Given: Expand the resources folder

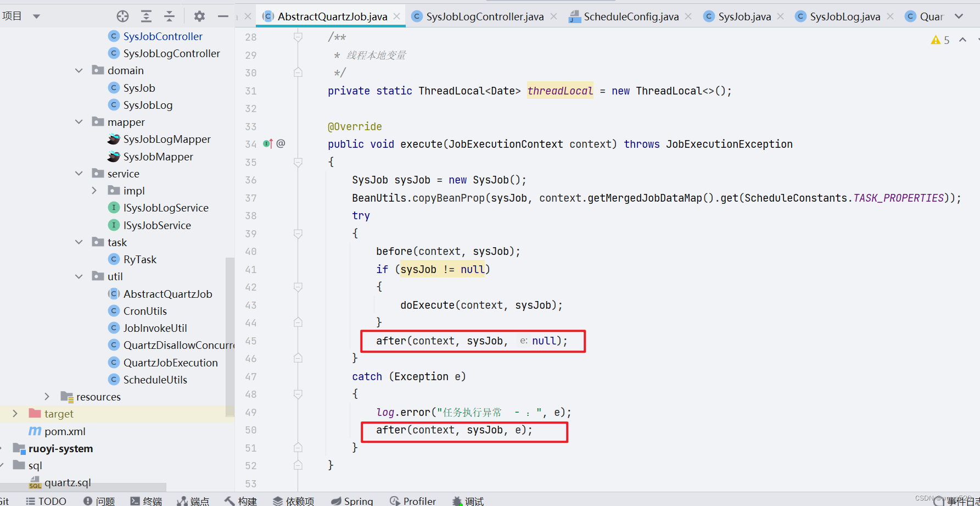Looking at the screenshot, I should (47, 397).
